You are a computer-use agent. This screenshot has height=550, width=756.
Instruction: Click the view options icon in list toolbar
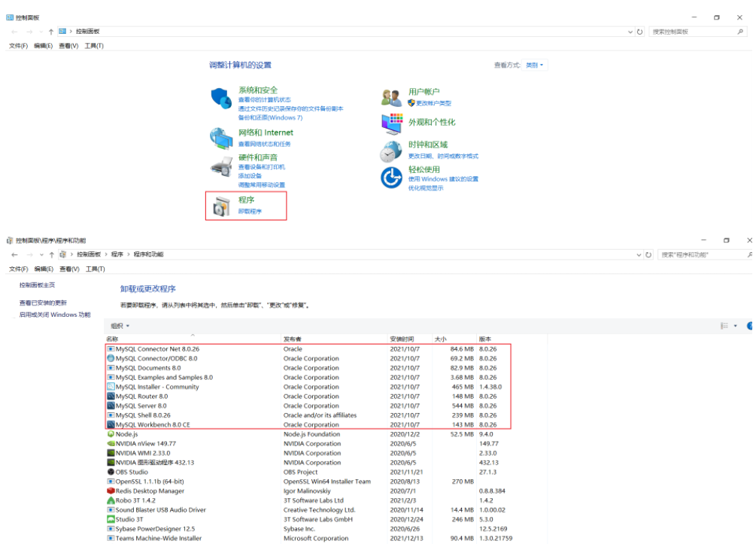coord(724,326)
